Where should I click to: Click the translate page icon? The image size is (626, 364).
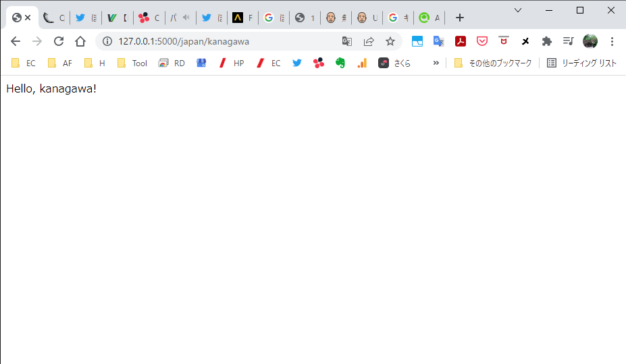coord(347,41)
